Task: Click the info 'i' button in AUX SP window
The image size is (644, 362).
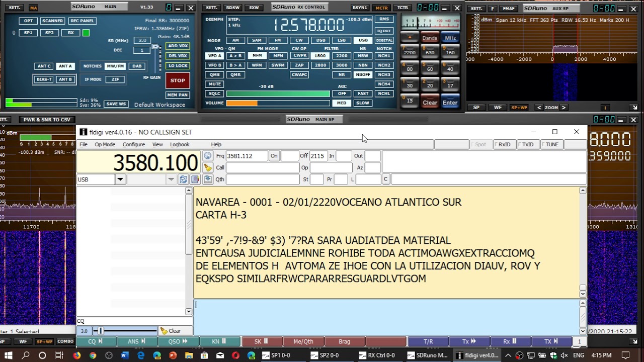Action: tap(605, 108)
